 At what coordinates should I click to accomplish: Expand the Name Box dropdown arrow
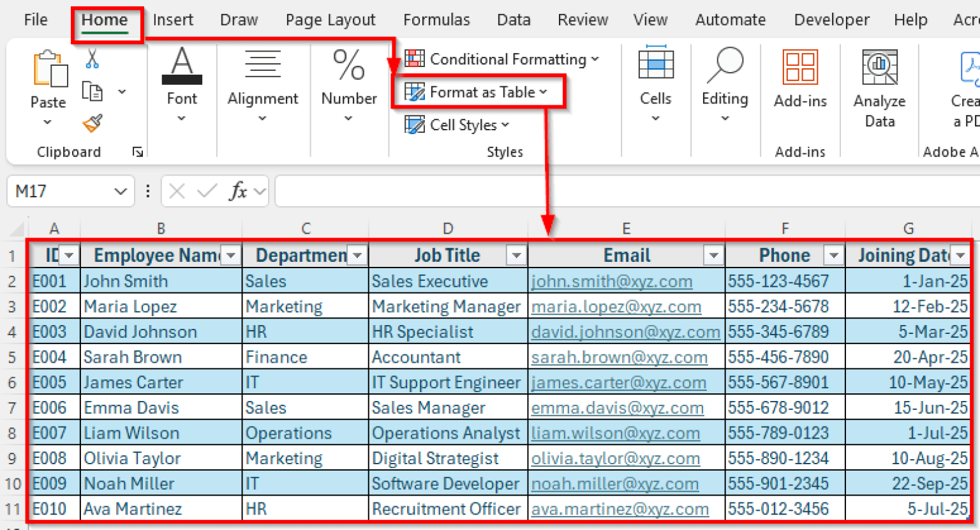[120, 192]
